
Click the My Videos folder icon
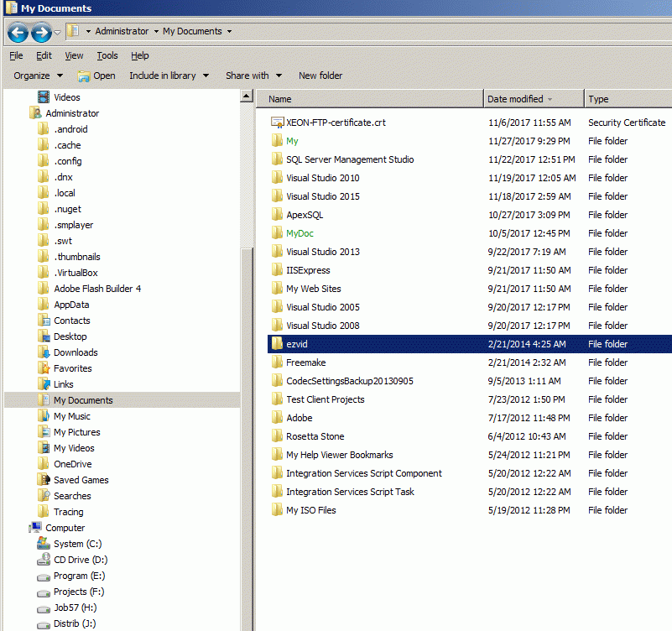44,448
